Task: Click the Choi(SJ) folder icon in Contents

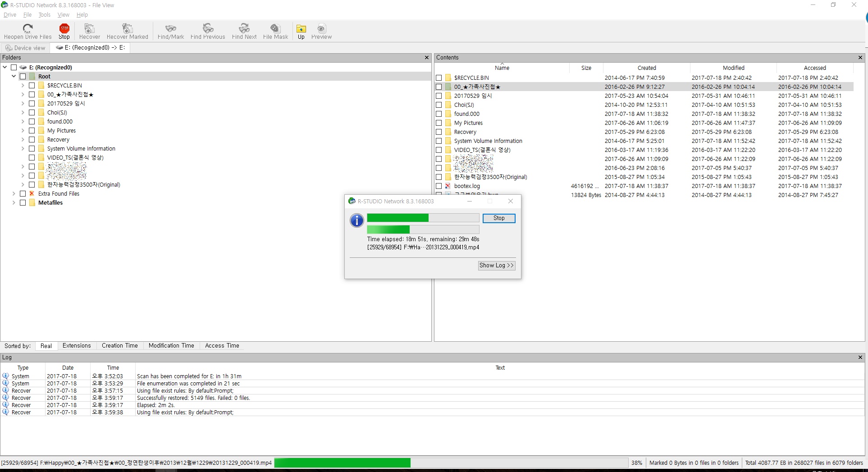Action: (448, 105)
